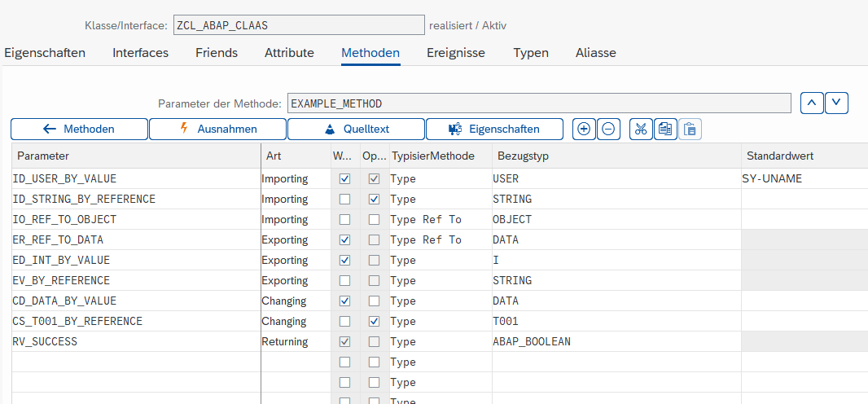Open the Methoden back button
The height and width of the screenshot is (404, 868).
79,129
